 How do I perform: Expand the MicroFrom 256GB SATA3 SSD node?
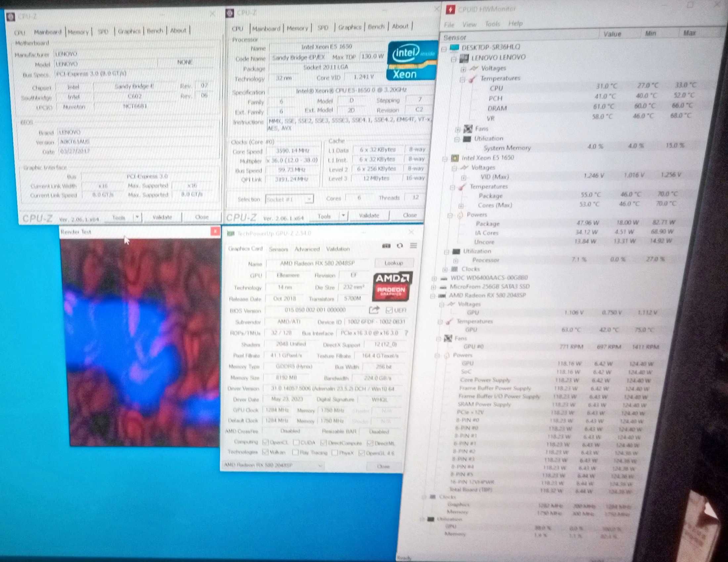tap(433, 287)
